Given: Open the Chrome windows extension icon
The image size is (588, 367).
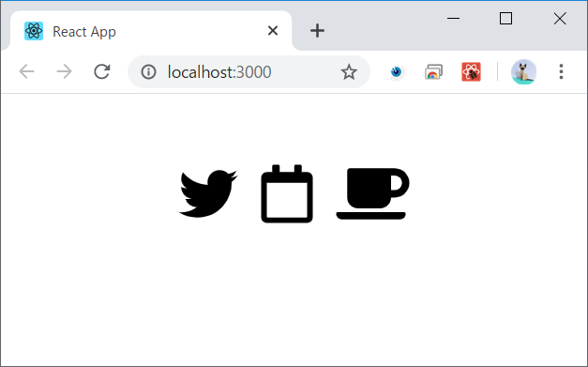Looking at the screenshot, I should 434,71.
